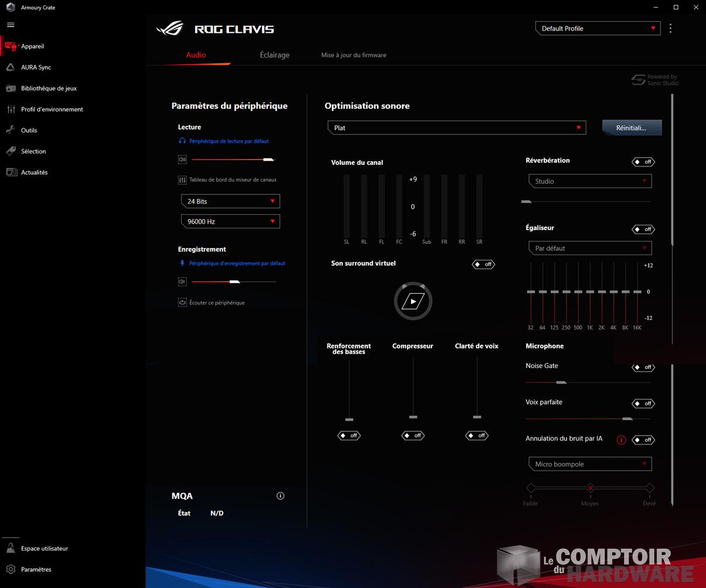706x588 pixels.
Task: Toggle Réverbération on
Action: (643, 162)
